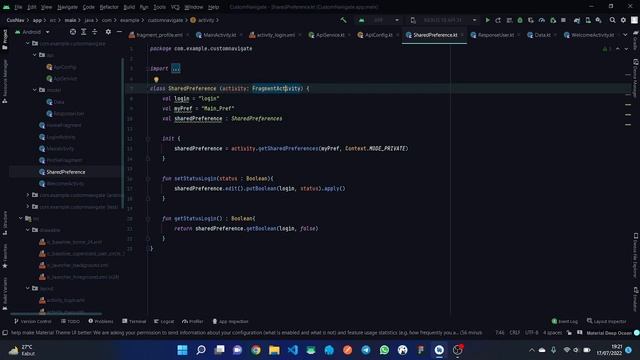
Task: Collapse the drawable folder in tree
Action: pyautogui.click(x=28, y=230)
